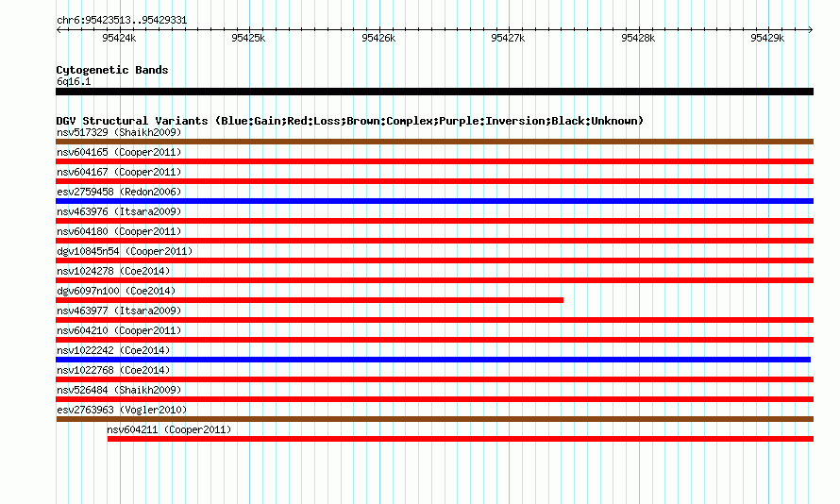Click the right arrowhead of the ruler
Image resolution: width=840 pixels, height=504 pixels.
coord(811,30)
